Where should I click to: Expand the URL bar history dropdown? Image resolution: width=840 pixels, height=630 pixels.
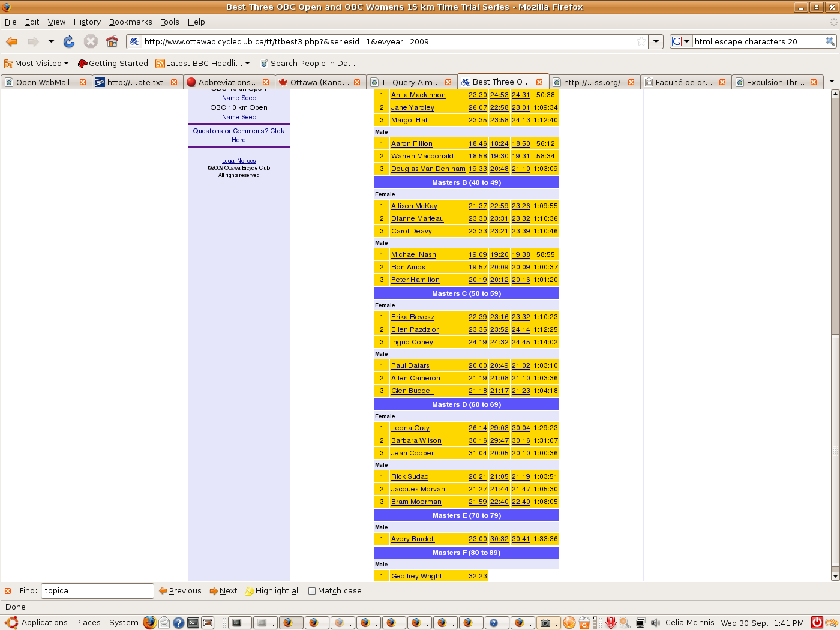point(656,41)
